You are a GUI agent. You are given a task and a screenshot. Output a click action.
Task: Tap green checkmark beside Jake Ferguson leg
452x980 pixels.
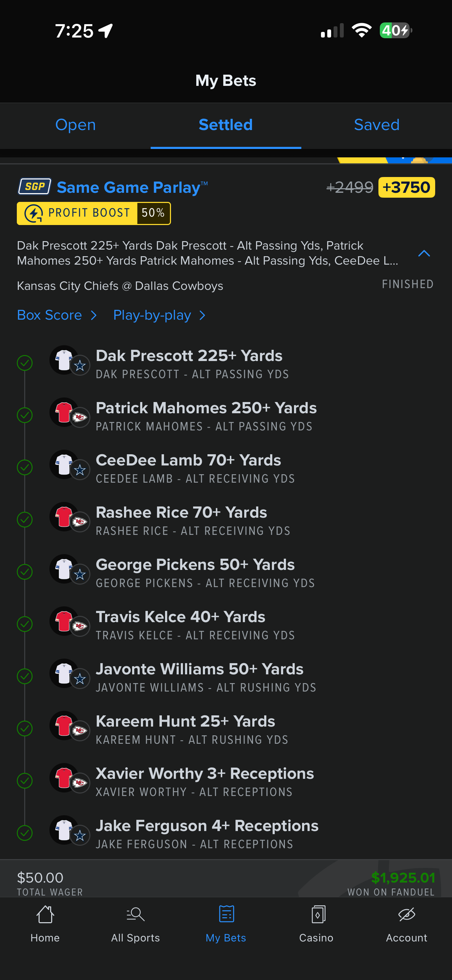(25, 833)
